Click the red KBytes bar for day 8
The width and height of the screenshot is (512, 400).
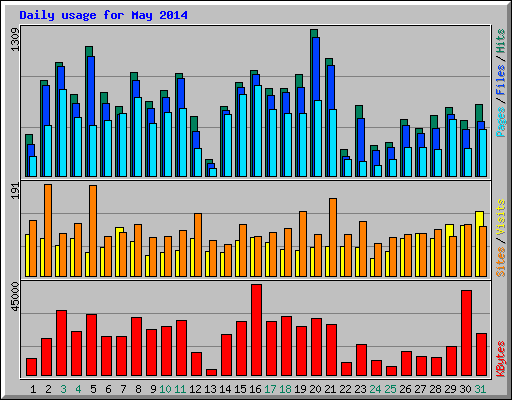click(136, 347)
